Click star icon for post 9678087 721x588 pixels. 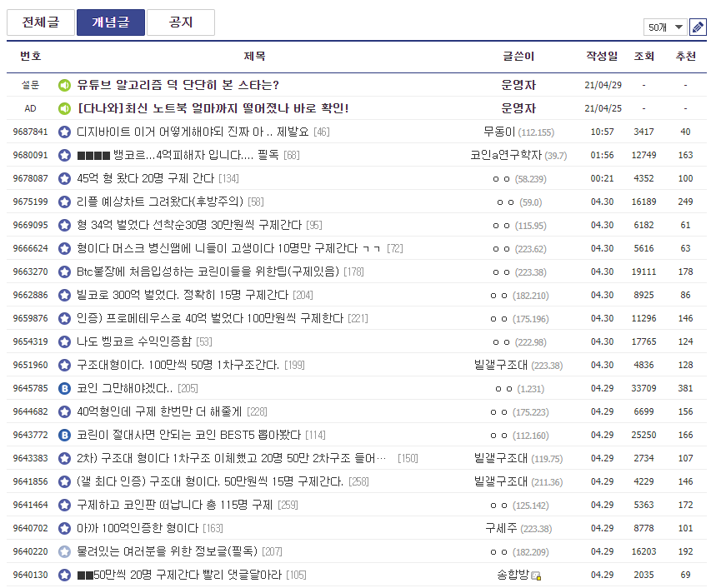coord(64,178)
